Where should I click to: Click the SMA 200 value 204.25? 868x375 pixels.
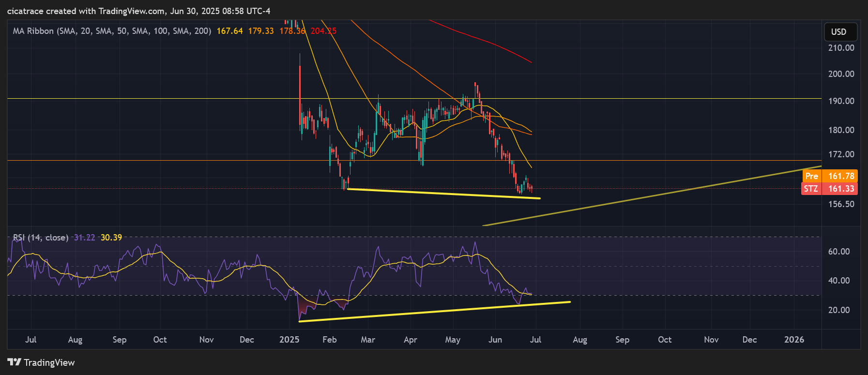[x=323, y=31]
